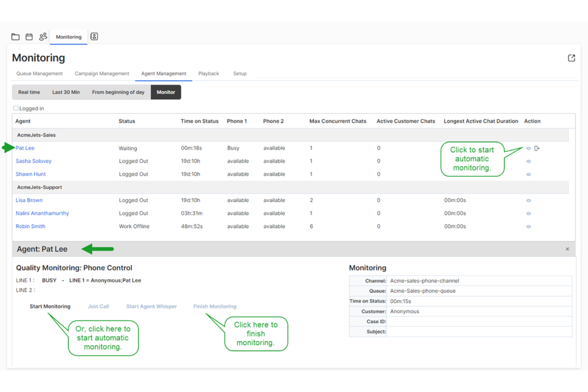This screenshot has width=588, height=392.
Task: Open the Queue Management tab
Action: (39, 73)
